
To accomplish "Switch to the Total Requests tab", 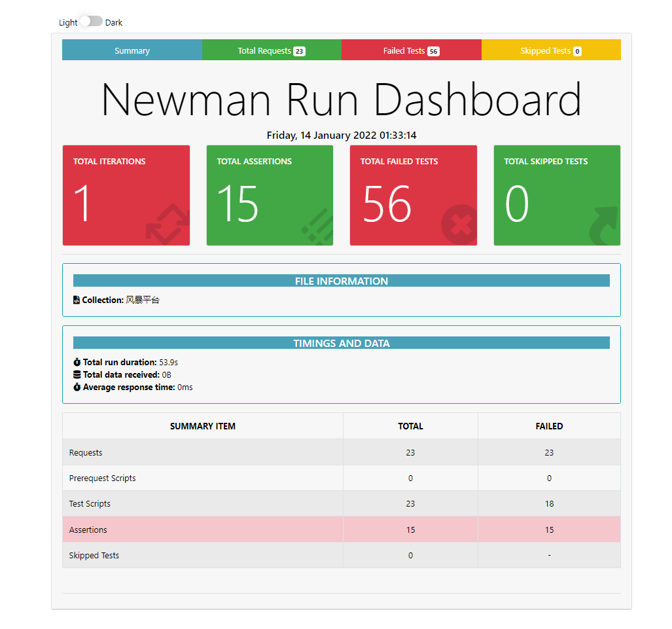I will 272,50.
